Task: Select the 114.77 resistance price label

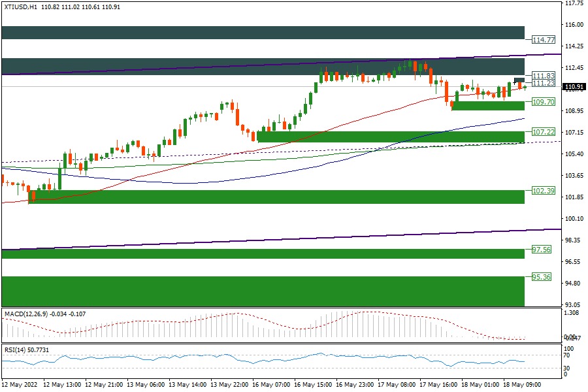Action: coord(544,40)
